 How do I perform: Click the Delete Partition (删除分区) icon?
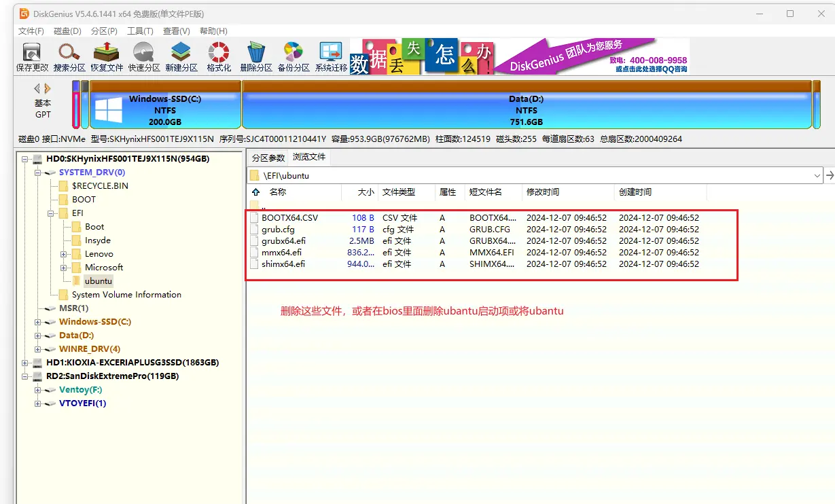click(x=256, y=58)
